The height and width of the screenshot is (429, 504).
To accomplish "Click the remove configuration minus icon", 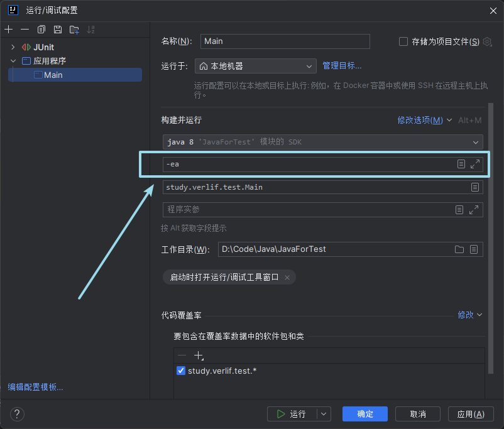I will [25, 30].
